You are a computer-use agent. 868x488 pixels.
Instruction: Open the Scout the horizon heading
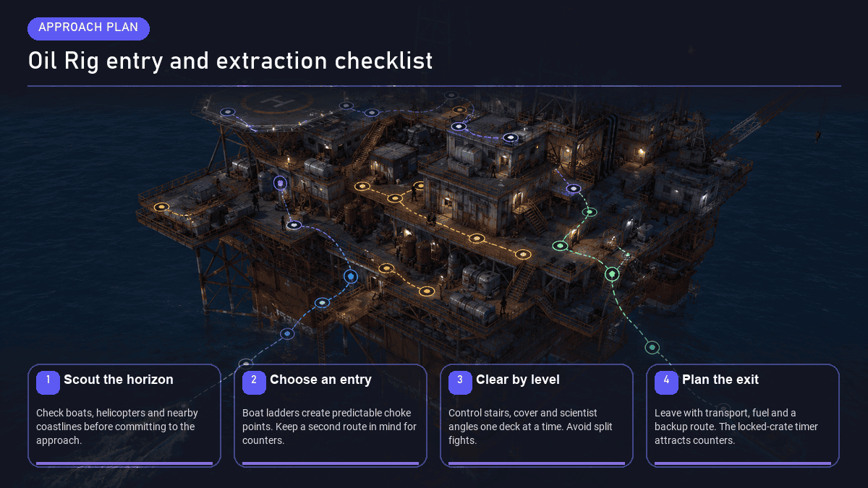[x=119, y=380]
